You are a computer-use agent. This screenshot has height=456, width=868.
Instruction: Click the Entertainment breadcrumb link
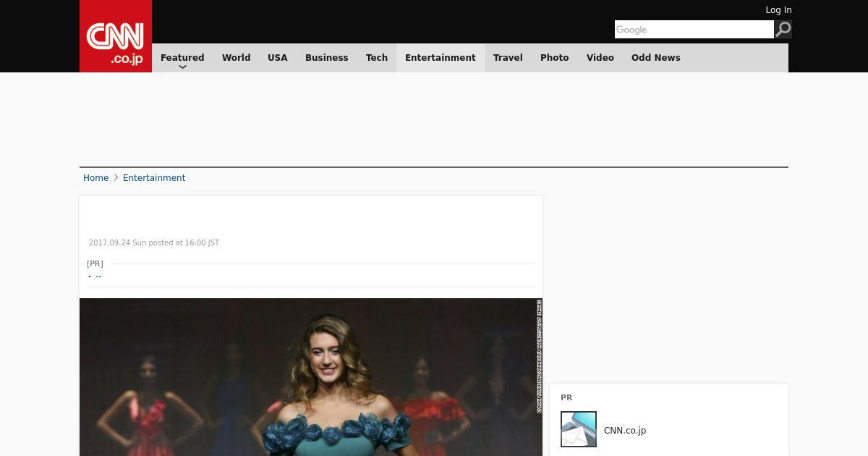point(154,178)
